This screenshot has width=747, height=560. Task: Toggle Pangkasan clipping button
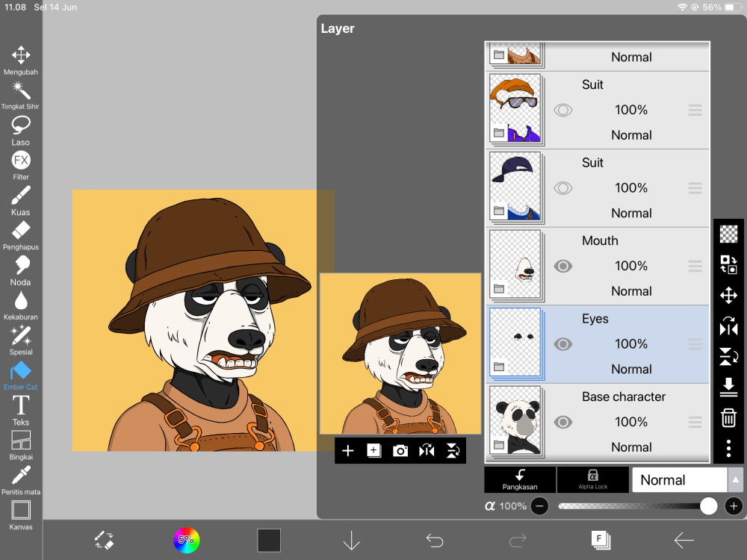coord(520,479)
